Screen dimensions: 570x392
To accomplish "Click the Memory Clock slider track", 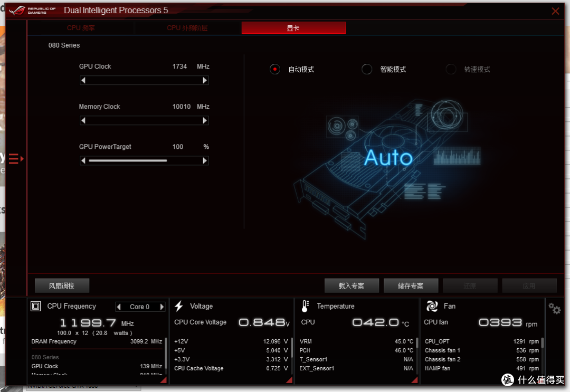I will pyautogui.click(x=144, y=120).
